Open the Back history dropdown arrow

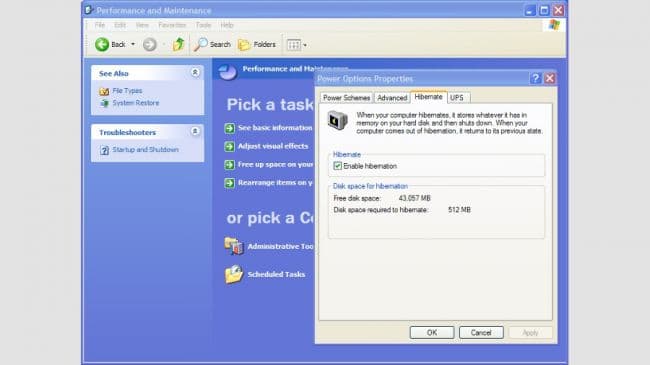133,44
